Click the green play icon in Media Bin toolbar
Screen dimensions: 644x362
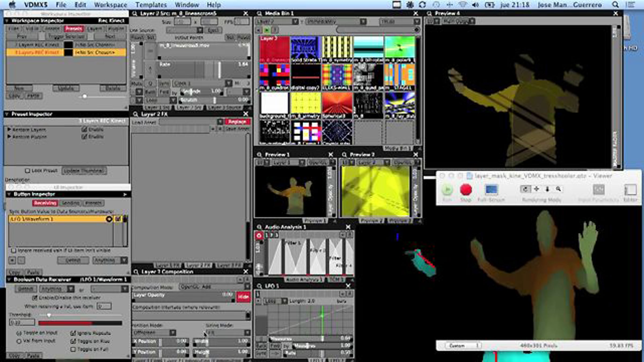267,30
